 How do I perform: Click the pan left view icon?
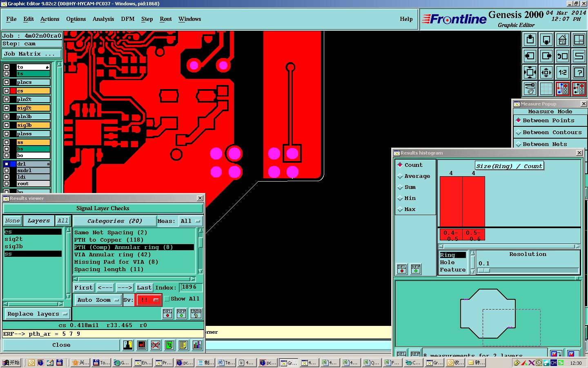coord(530,56)
